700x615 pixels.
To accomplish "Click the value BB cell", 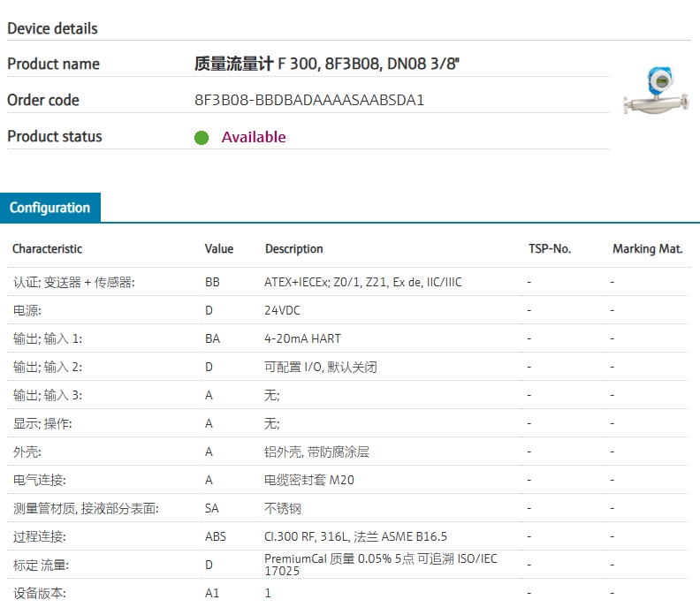I will (212, 282).
